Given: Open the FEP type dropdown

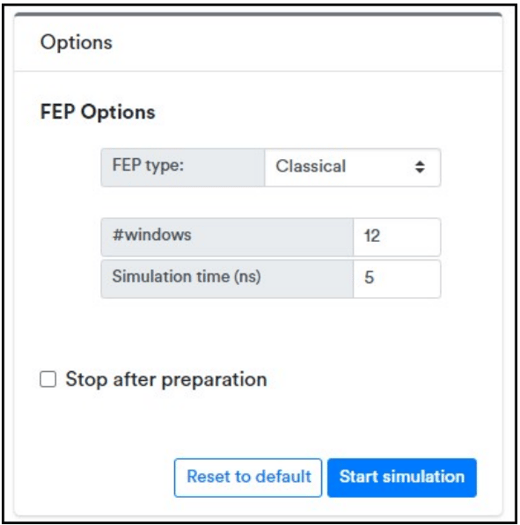Looking at the screenshot, I should 352,167.
